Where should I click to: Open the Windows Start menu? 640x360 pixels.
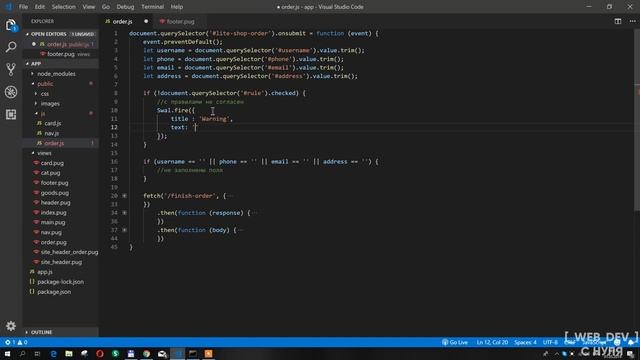pos(7,353)
